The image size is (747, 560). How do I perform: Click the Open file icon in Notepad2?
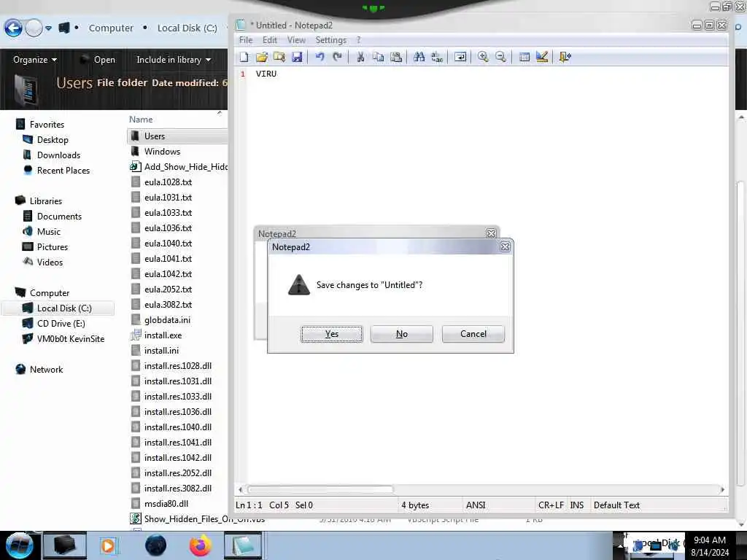point(262,57)
